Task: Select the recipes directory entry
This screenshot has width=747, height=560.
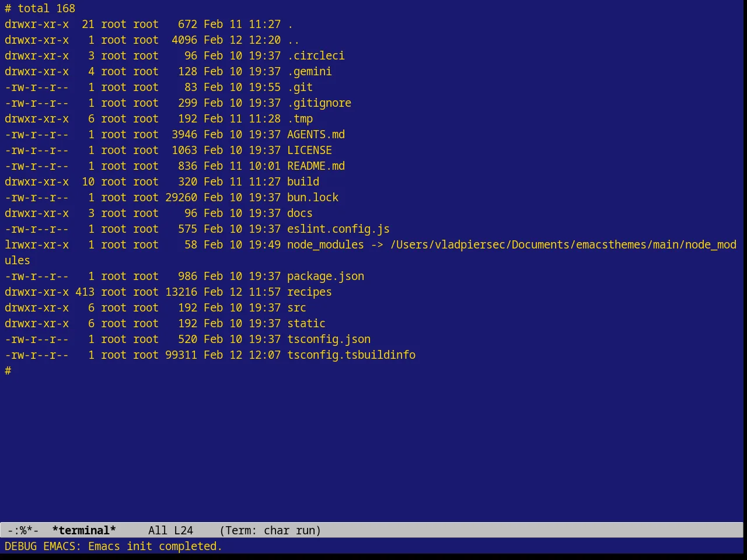Action: pyautogui.click(x=309, y=292)
